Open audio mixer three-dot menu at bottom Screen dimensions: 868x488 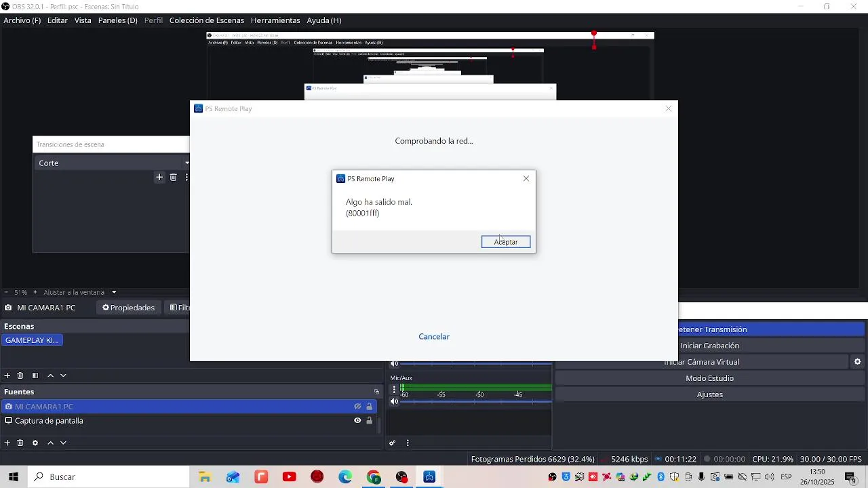pos(408,443)
